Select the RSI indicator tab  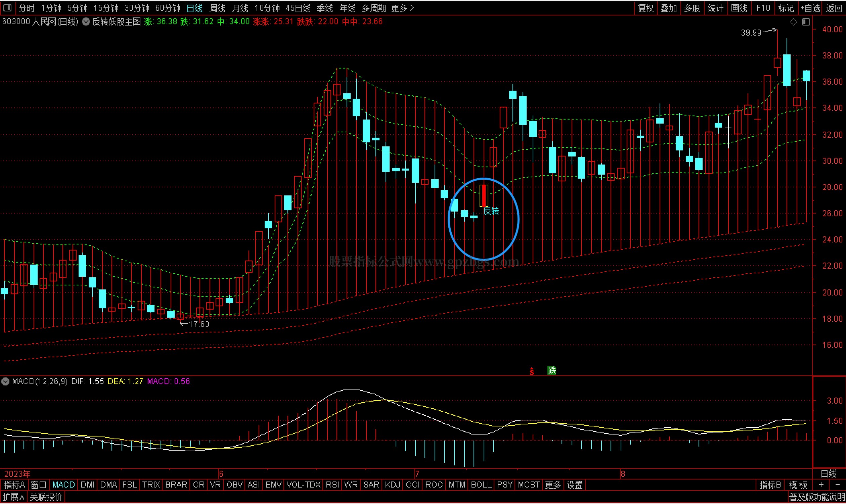click(x=332, y=485)
